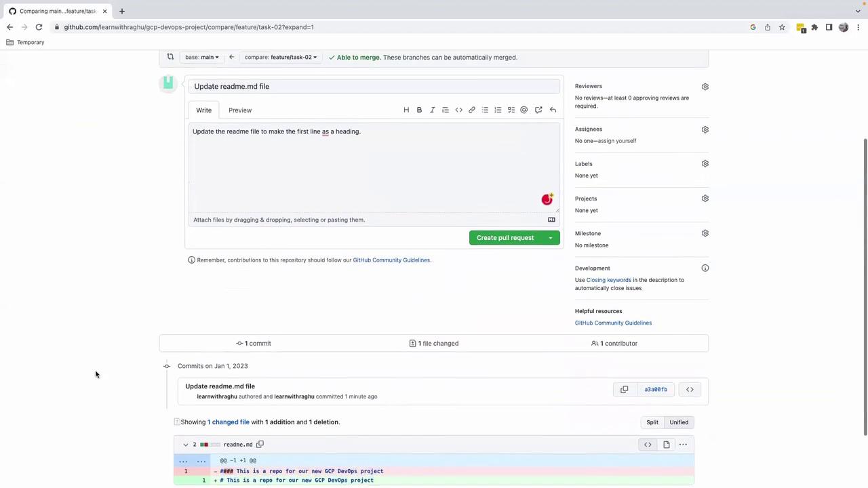
Task: Click the assign yourself link
Action: tap(616, 141)
